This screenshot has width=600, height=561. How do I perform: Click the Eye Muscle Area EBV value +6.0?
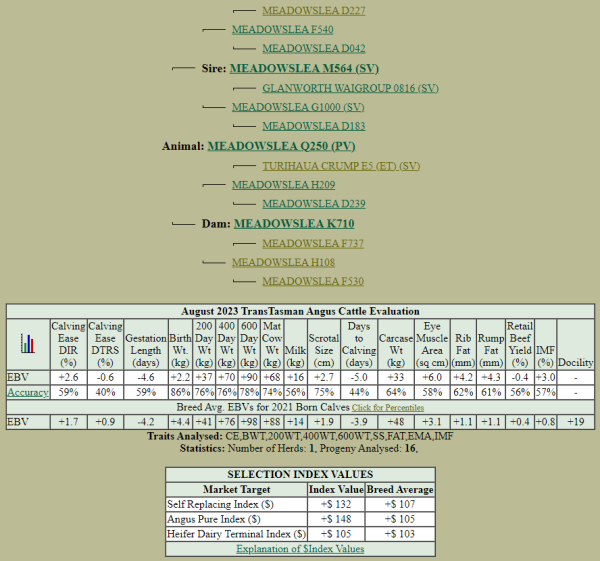432,377
